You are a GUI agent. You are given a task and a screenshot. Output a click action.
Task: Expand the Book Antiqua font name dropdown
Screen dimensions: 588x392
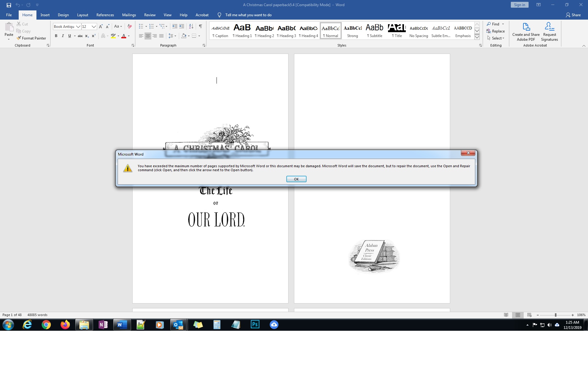point(78,27)
